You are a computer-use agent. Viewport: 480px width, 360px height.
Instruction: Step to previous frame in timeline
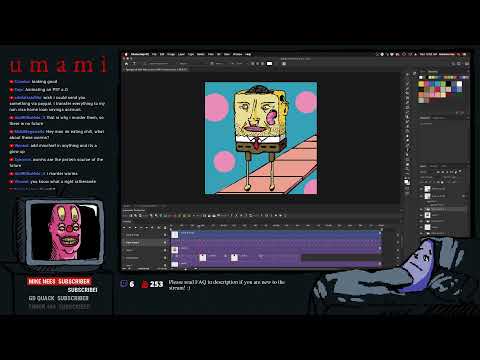pyautogui.click(x=130, y=227)
